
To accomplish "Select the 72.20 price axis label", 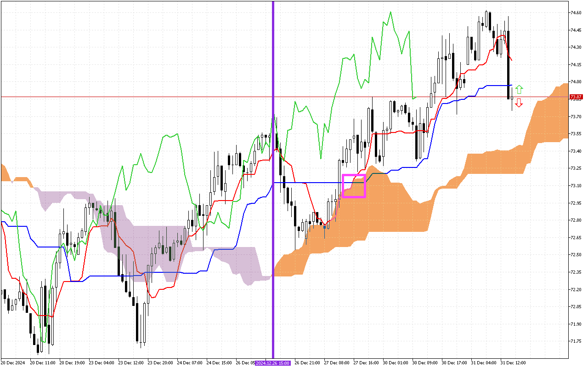I will [576, 289].
